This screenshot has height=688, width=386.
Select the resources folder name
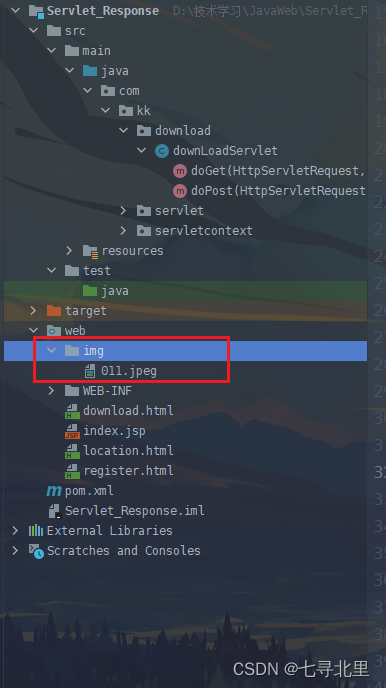(x=132, y=251)
